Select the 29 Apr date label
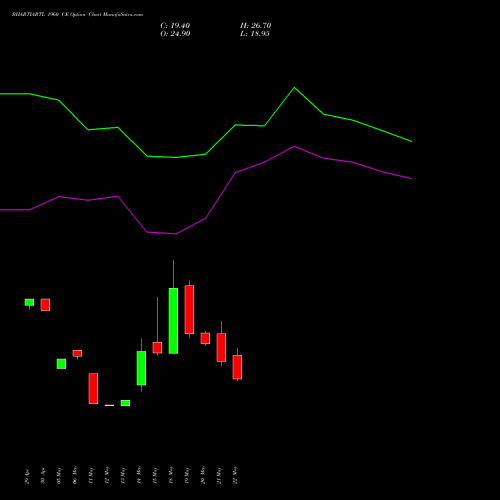The height and width of the screenshot is (500, 500). (x=27, y=476)
